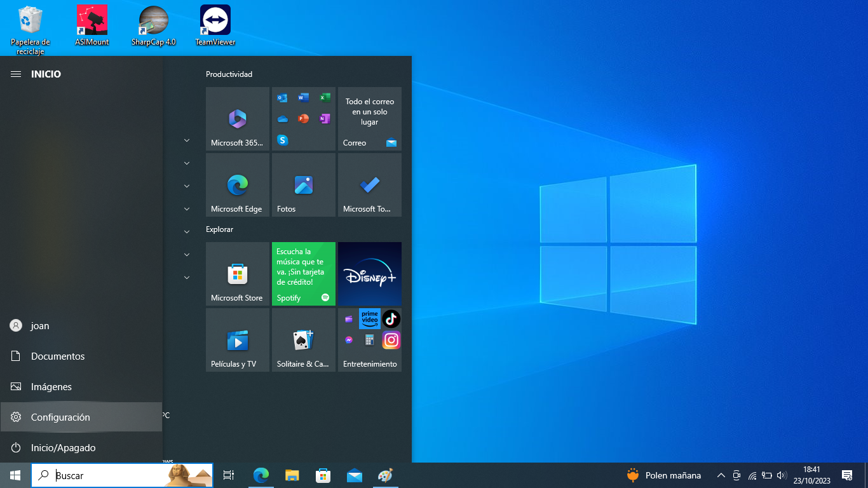Open the Wi-Fi network tray icon
The width and height of the screenshot is (868, 488).
pyautogui.click(x=752, y=475)
